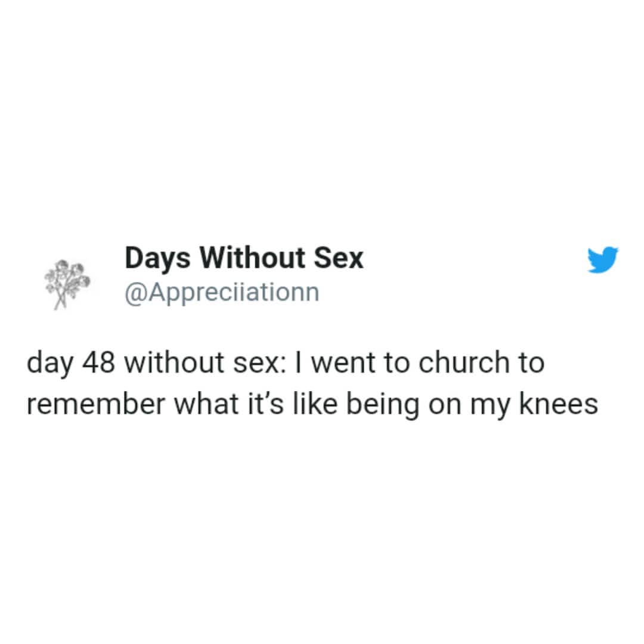Viewport: 644px width, 644px height.
Task: Click the display name Days Without Sex
Action: [244, 258]
